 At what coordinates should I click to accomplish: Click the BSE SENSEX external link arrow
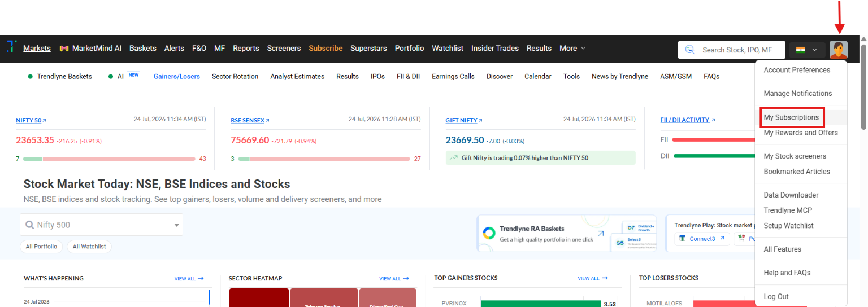pos(268,120)
